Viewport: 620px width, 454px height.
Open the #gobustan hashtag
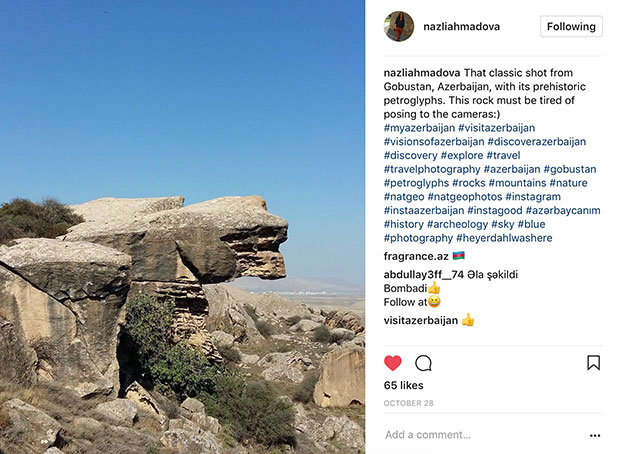pos(570,169)
